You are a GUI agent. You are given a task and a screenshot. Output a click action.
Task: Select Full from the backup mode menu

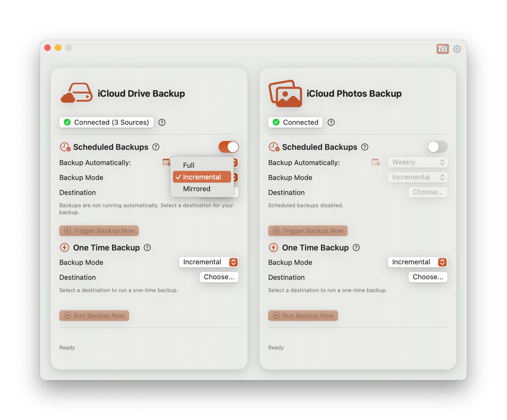tap(202, 165)
